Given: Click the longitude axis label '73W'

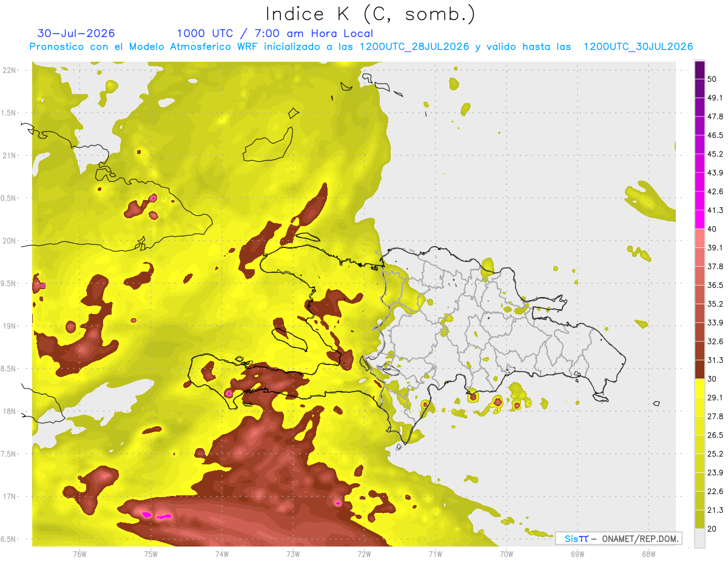Looking at the screenshot, I should click(293, 554).
